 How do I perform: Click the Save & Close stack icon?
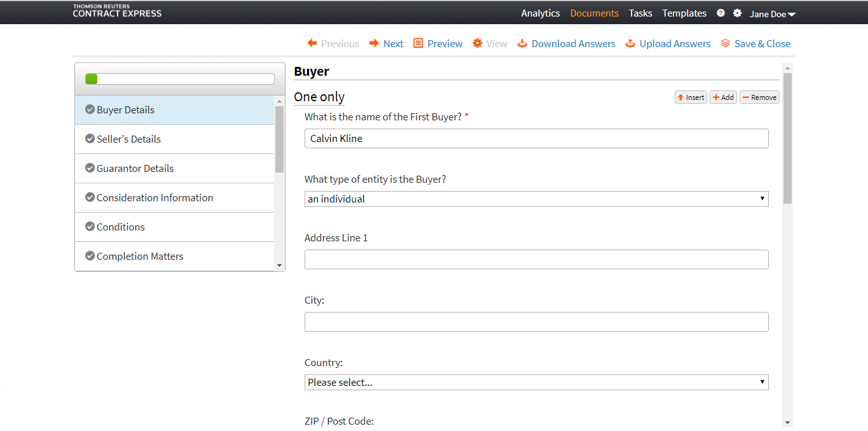coord(725,43)
